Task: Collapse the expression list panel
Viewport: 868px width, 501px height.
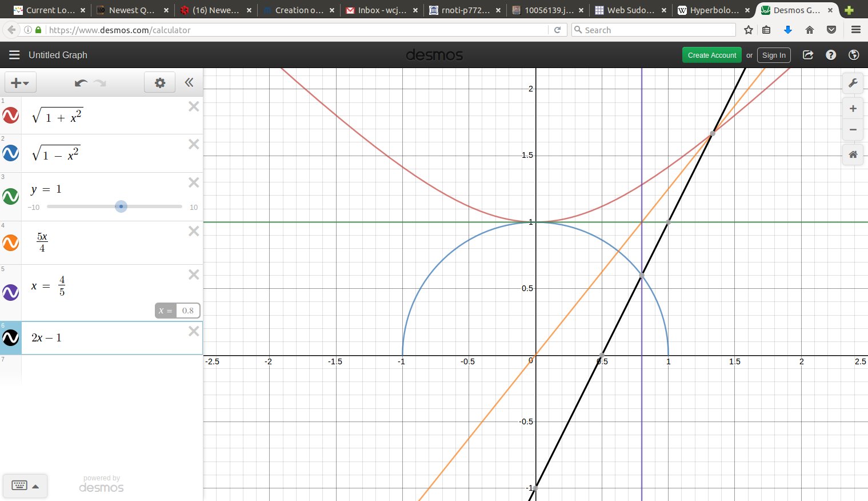Action: click(189, 82)
